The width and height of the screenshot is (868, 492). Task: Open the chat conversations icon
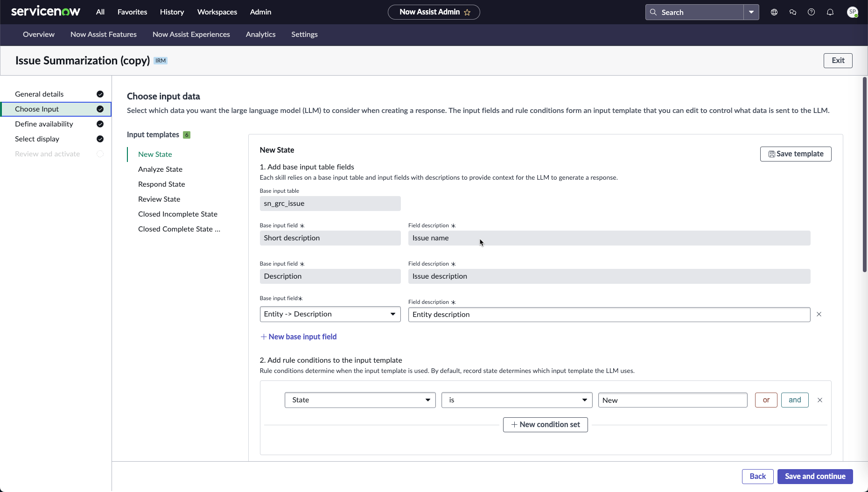tap(793, 12)
